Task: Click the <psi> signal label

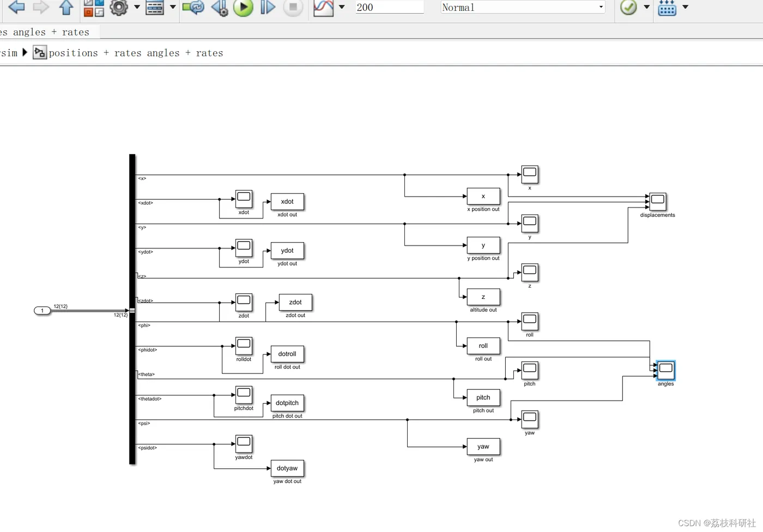Action: click(144, 424)
